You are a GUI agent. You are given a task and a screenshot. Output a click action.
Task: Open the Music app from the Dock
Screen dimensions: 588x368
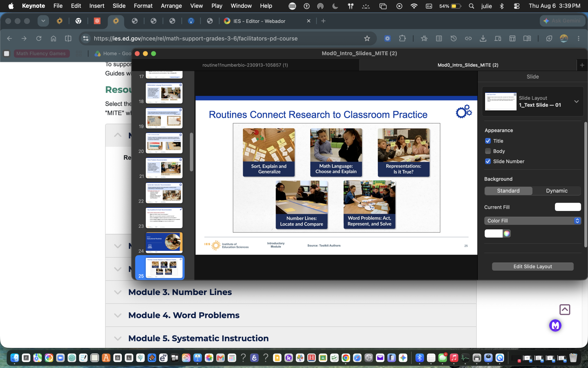pos(454,358)
